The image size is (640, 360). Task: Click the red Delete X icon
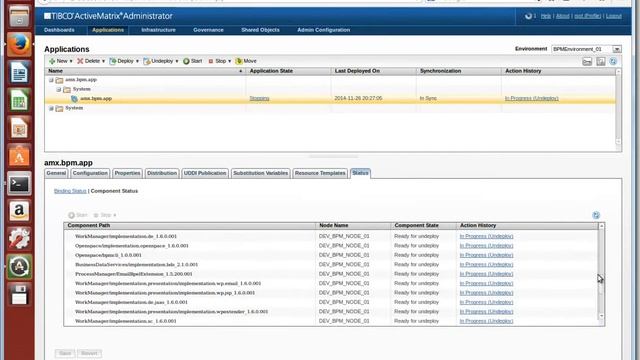coord(80,61)
